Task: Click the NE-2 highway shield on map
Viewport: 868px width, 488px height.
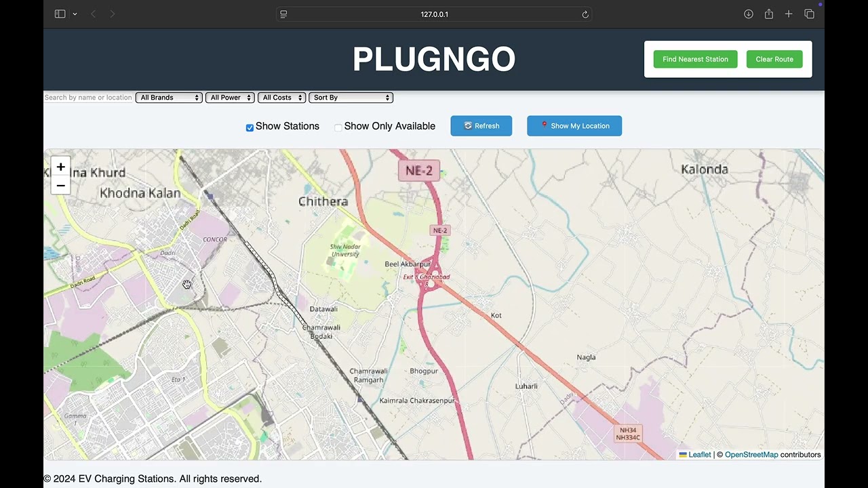Action: point(419,171)
